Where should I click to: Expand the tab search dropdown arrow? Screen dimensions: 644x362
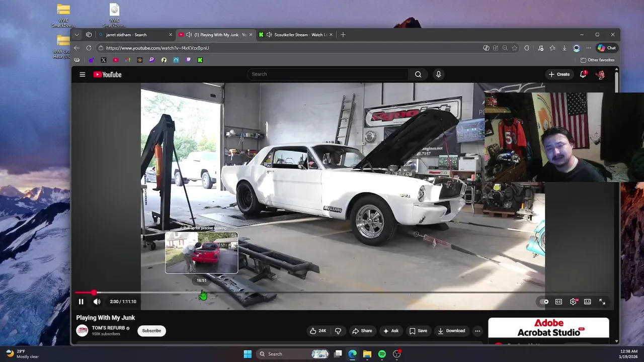pyautogui.click(x=76, y=35)
